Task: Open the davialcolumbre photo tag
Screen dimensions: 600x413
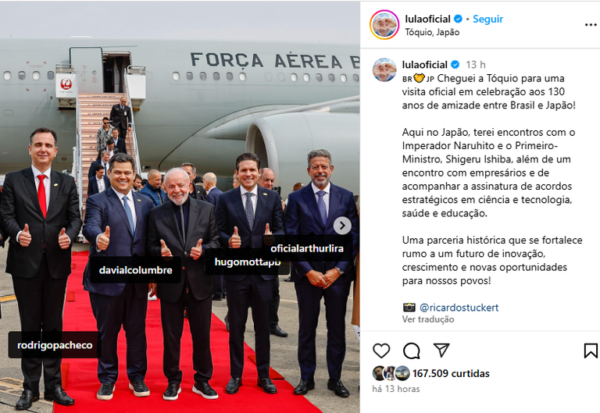Action: [x=135, y=270]
